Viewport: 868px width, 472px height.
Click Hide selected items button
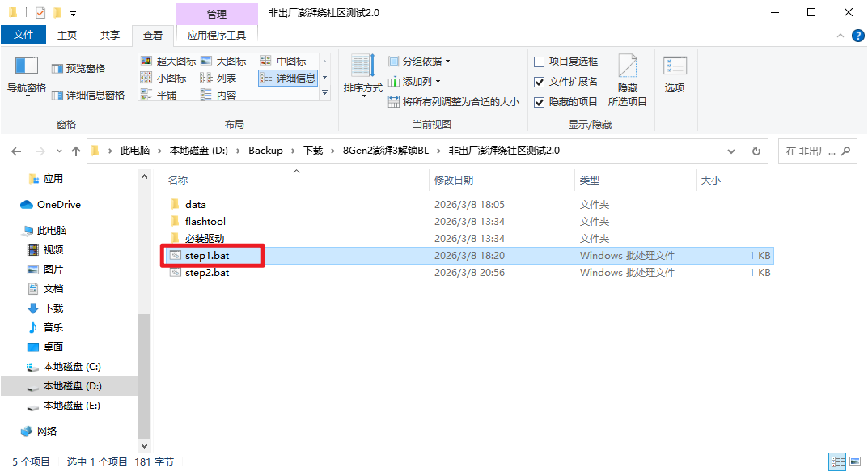627,80
